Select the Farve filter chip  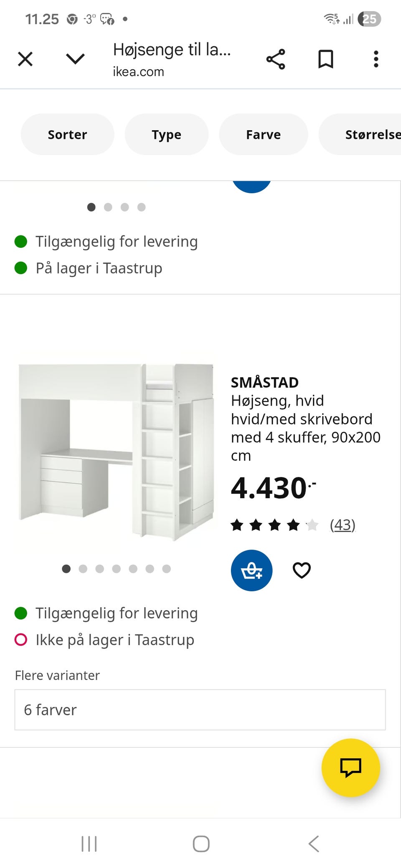263,134
